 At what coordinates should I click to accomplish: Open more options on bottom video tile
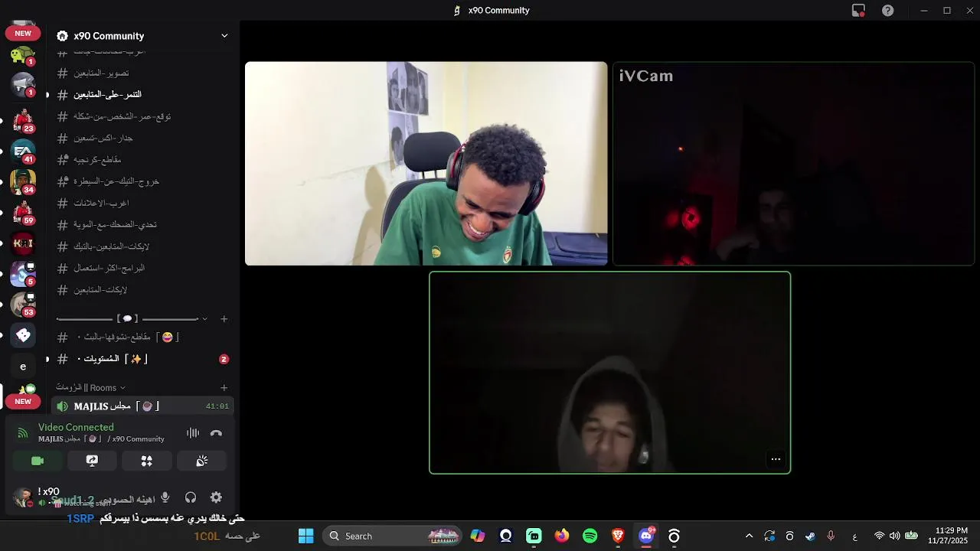click(776, 459)
